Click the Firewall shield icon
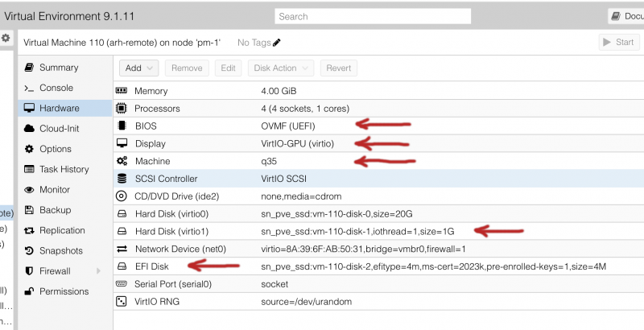Screen dimensions: 644x330 29,271
